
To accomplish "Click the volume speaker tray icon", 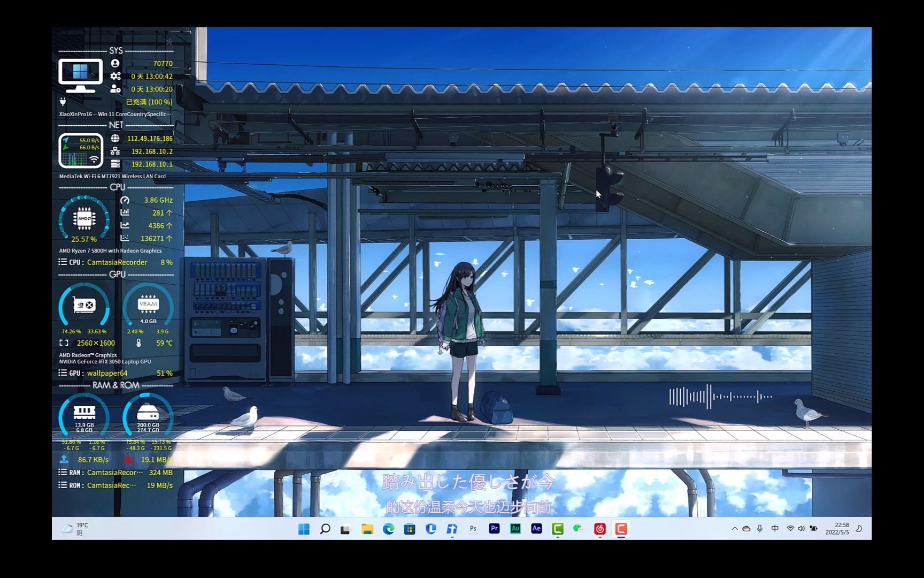I will point(801,529).
